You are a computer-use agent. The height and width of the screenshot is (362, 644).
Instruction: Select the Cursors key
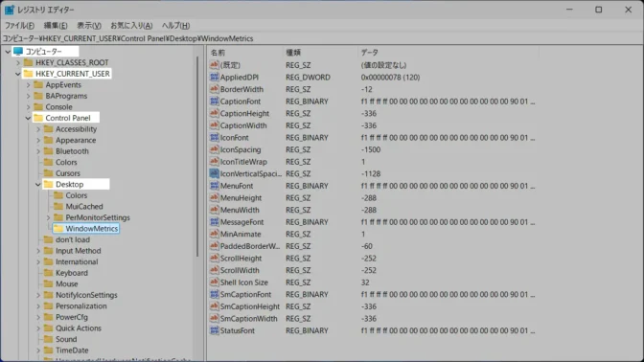pos(68,173)
